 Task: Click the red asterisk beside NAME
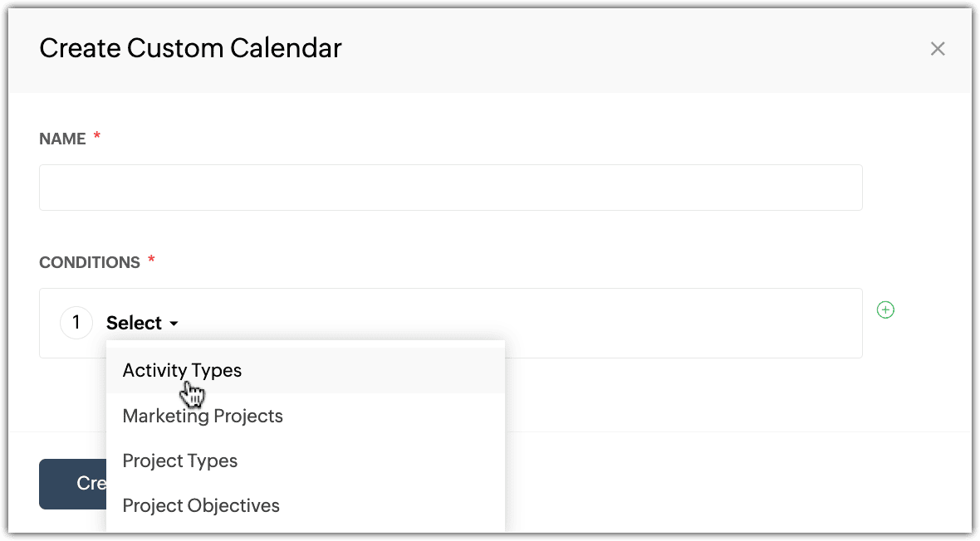(97, 137)
